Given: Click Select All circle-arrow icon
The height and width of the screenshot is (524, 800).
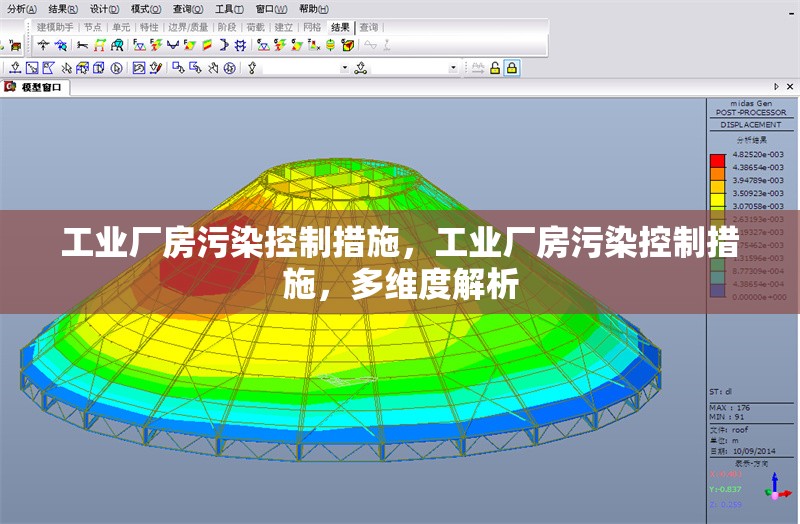Looking at the screenshot, I should pos(116,68).
